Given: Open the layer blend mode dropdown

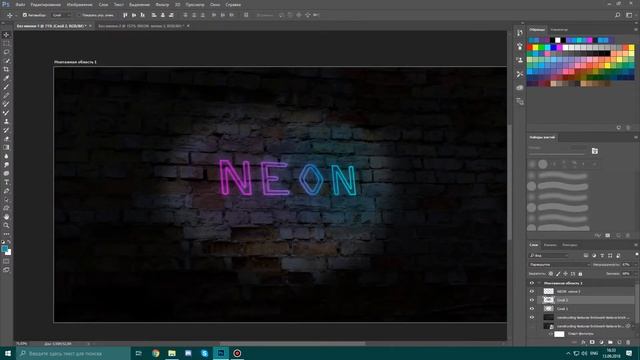Looking at the screenshot, I should tap(560, 264).
